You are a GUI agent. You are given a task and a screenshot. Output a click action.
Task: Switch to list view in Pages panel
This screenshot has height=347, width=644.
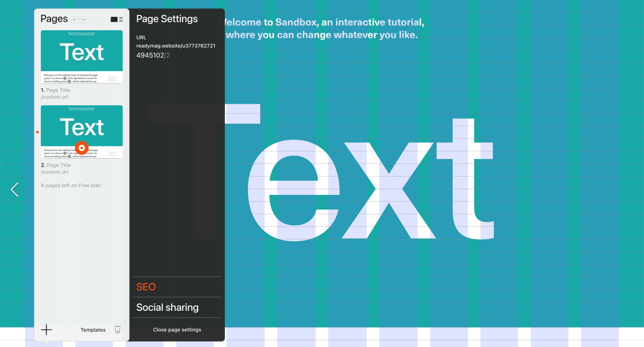coord(121,20)
